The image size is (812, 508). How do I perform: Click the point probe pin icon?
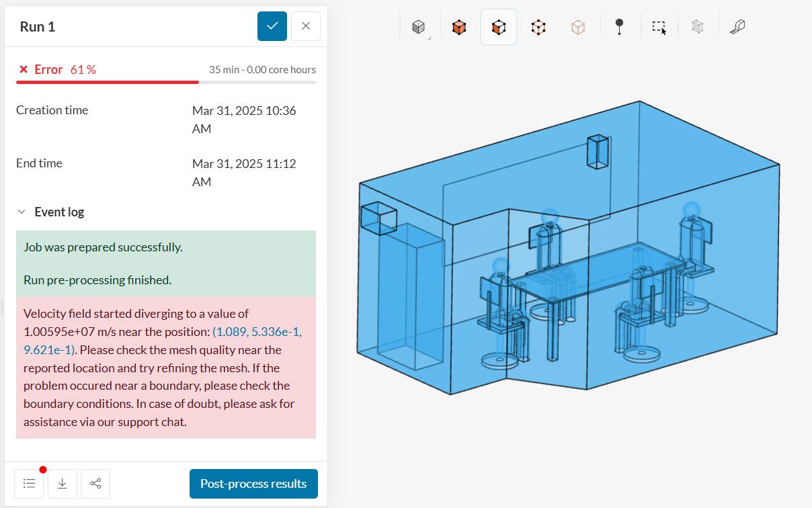pos(619,27)
